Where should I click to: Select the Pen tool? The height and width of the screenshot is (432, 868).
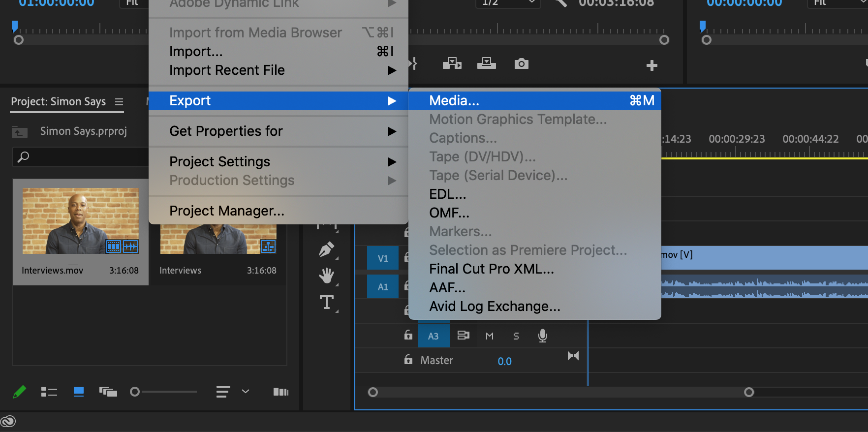326,249
